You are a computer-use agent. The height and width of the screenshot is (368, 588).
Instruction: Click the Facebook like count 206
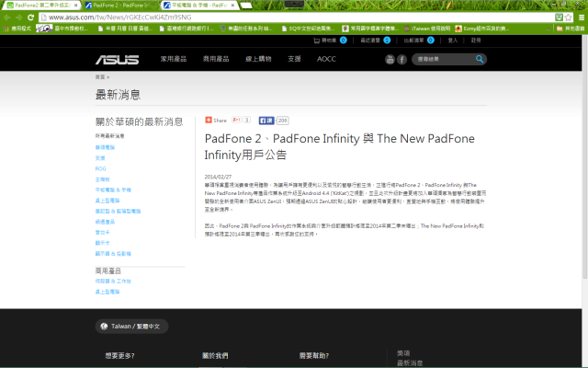point(282,121)
